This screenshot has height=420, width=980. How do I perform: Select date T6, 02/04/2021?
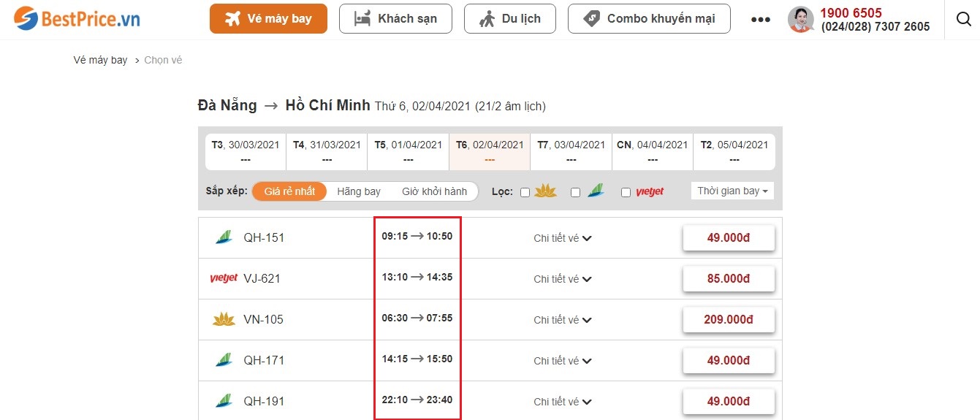490,152
